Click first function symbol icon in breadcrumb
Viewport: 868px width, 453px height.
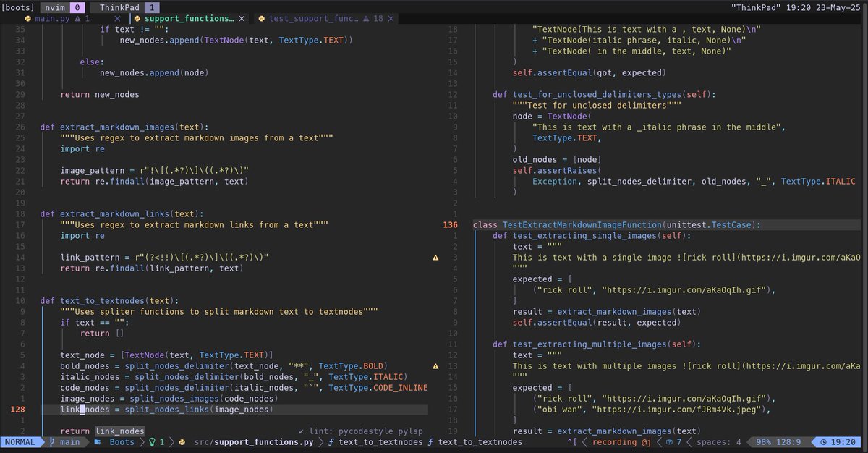331,442
